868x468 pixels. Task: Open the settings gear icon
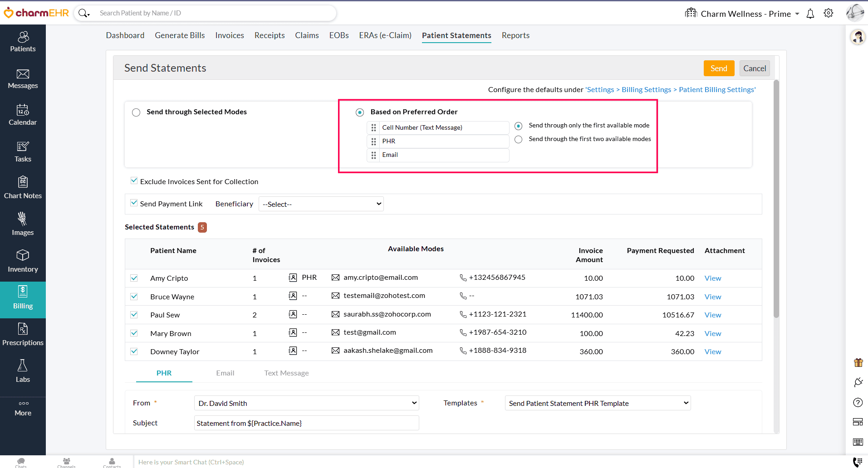829,13
